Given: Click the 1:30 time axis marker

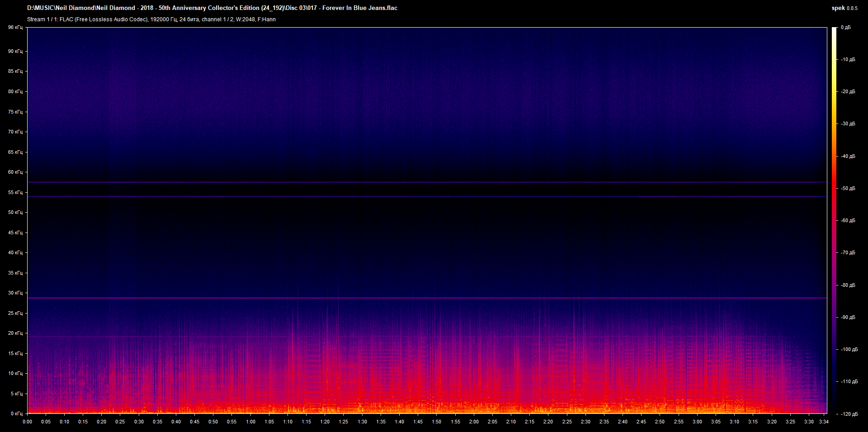Looking at the screenshot, I should [362, 422].
